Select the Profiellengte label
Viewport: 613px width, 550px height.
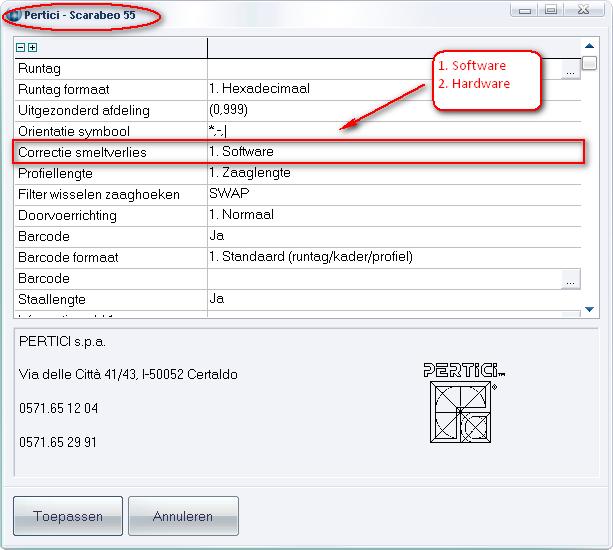[55, 173]
